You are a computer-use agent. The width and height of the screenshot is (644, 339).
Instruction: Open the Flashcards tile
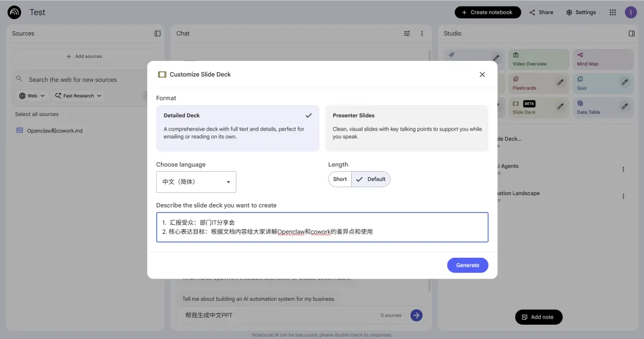pos(538,84)
